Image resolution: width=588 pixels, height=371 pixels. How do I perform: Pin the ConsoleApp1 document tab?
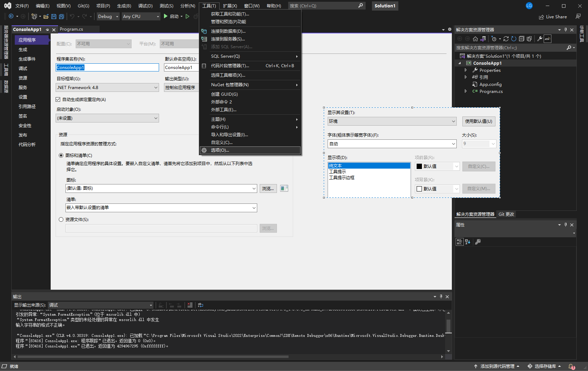tap(47, 30)
